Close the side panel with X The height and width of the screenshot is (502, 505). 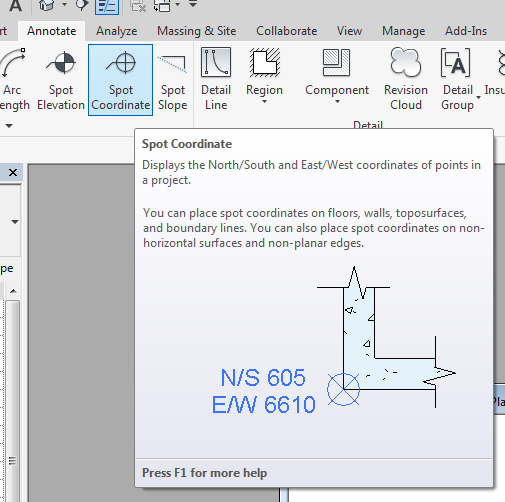pyautogui.click(x=13, y=172)
